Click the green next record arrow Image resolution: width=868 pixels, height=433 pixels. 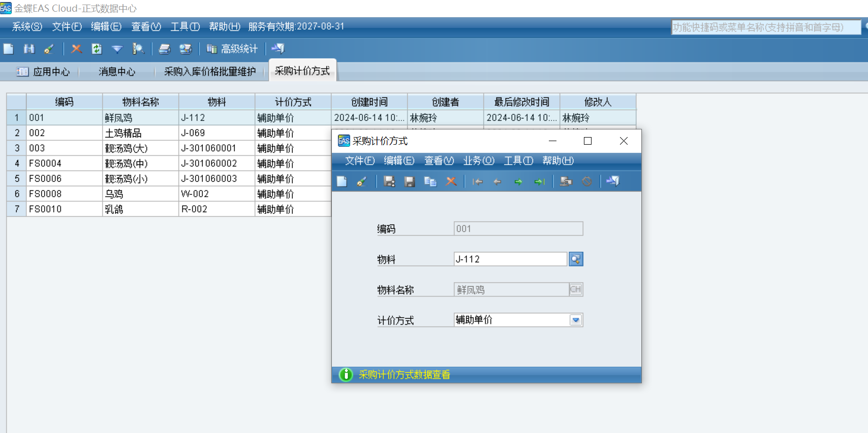click(518, 182)
